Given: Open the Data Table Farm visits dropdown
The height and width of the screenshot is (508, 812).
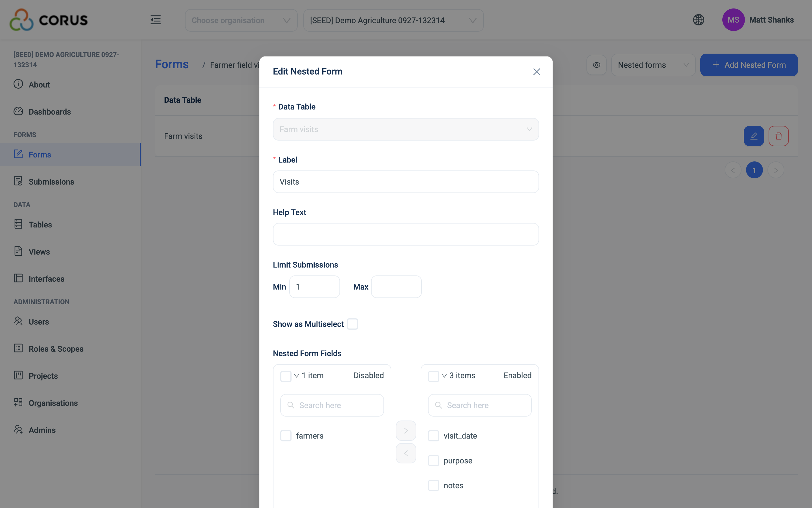Looking at the screenshot, I should coord(406,129).
